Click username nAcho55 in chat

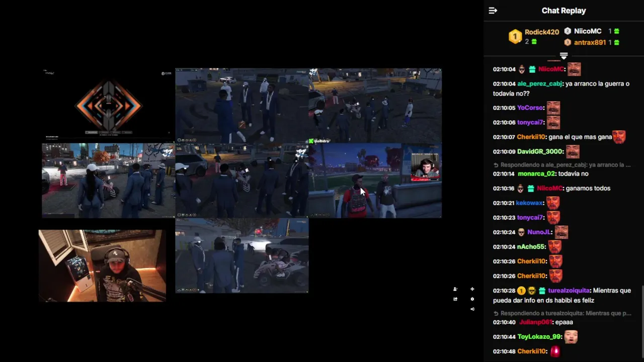tap(530, 247)
